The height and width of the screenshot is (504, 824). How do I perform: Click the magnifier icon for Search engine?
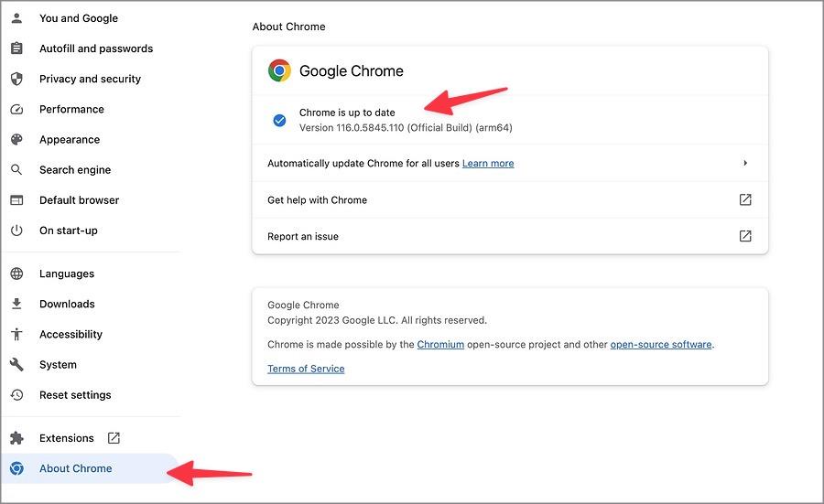[x=16, y=169]
